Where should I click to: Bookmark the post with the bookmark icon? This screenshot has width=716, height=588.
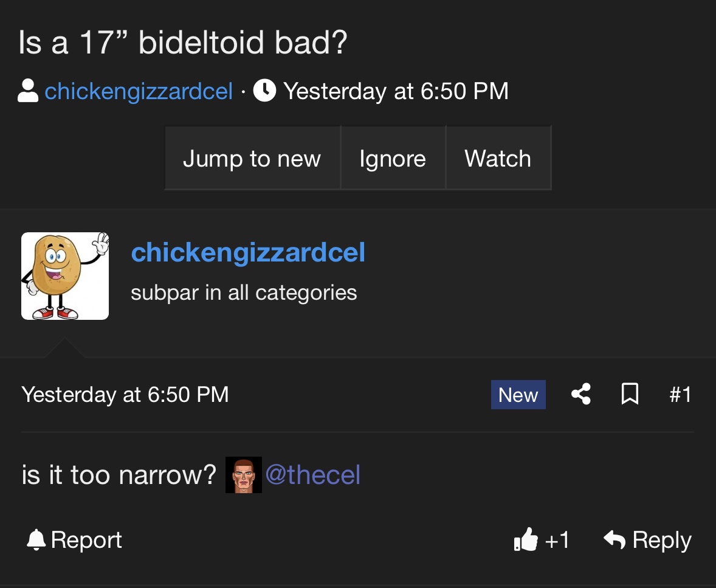(630, 394)
